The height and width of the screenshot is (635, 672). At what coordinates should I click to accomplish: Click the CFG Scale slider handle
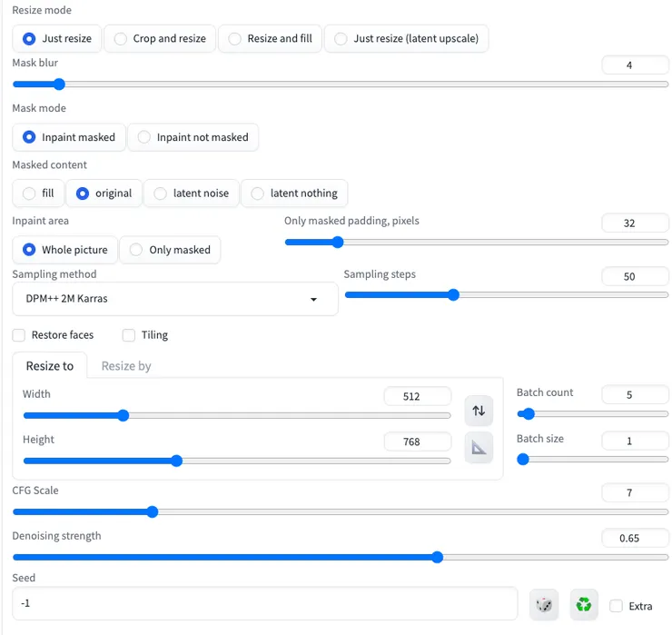pos(152,511)
